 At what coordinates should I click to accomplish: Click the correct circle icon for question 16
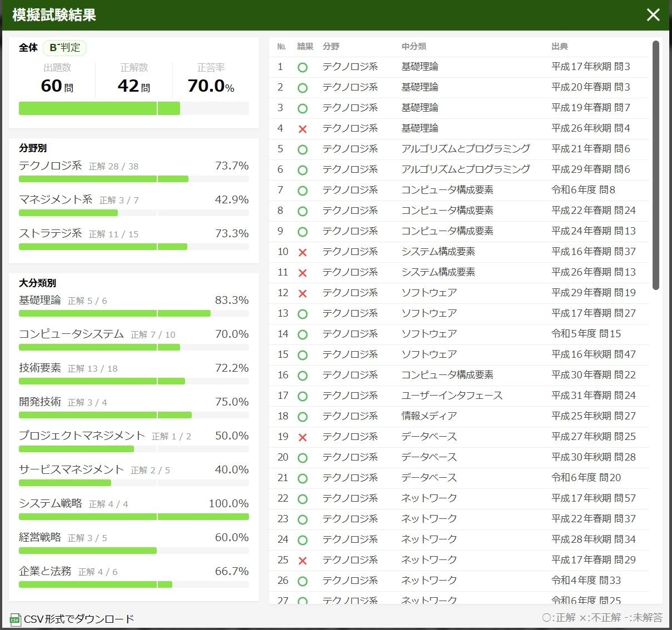click(302, 376)
